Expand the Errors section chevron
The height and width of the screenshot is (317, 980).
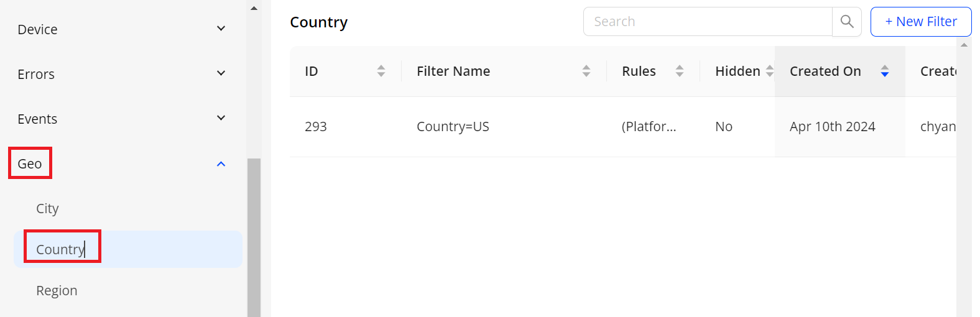(x=221, y=74)
